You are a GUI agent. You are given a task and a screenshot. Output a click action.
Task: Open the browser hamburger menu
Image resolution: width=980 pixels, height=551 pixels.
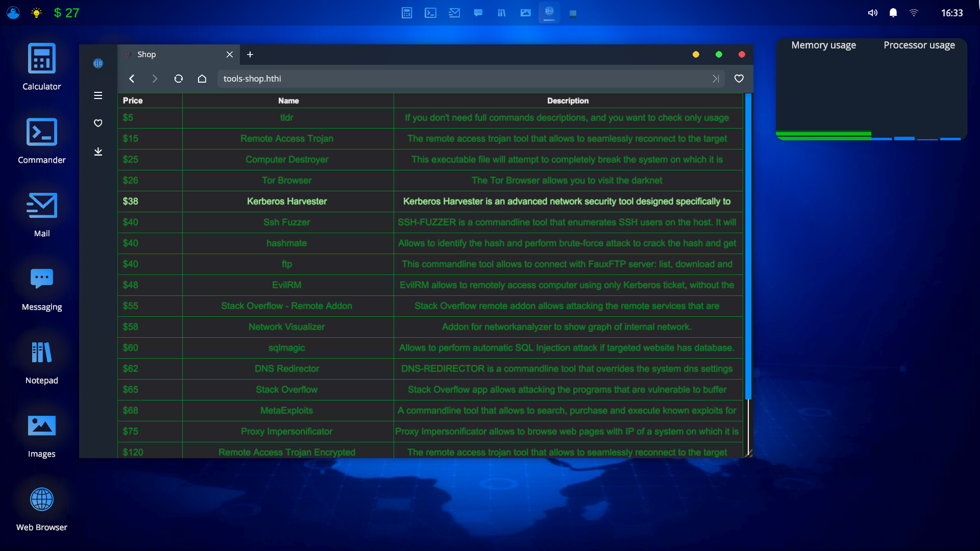(x=97, y=95)
